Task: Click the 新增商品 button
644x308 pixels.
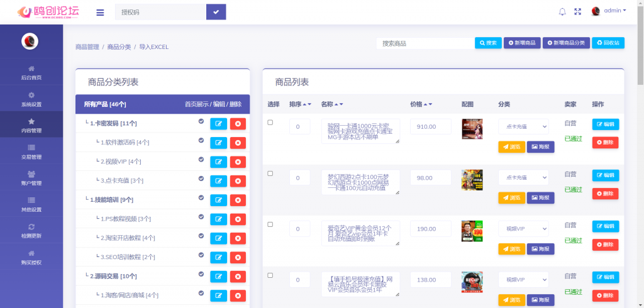Action: [x=522, y=43]
